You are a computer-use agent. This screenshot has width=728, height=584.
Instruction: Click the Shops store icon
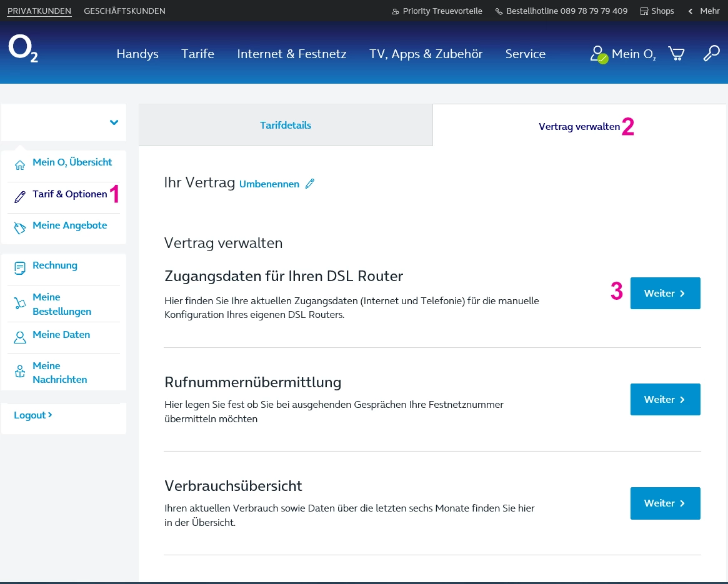[x=644, y=12]
